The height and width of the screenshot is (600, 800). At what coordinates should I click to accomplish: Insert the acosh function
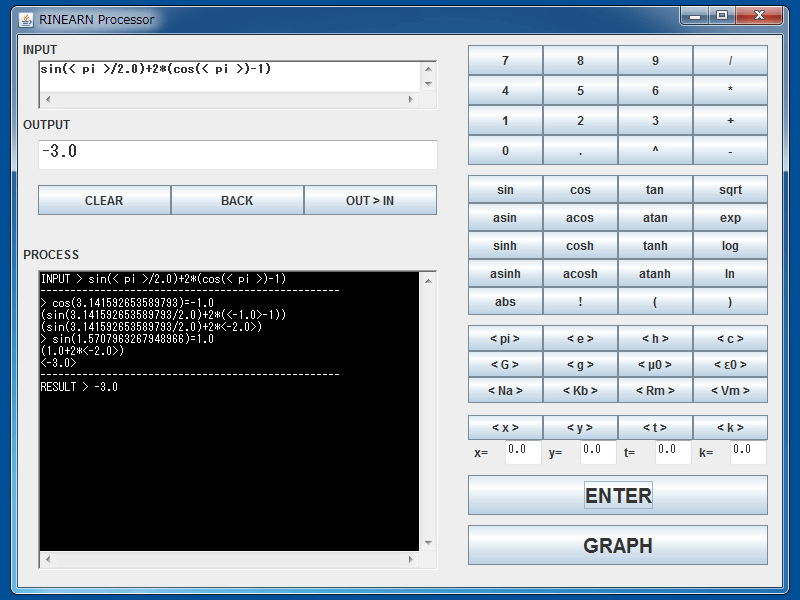580,274
